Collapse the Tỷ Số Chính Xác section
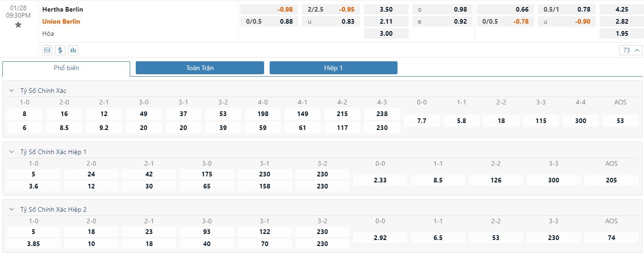Viewport: 644px width, 253px height. tap(12, 91)
